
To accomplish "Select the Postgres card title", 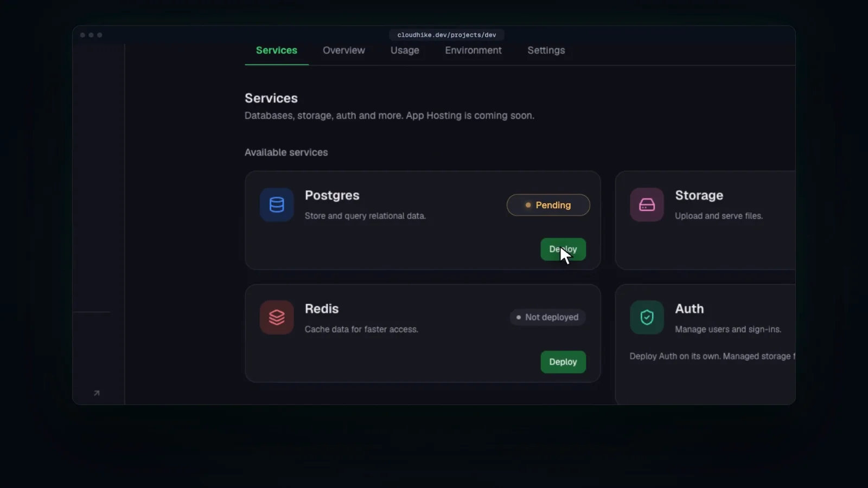I will point(332,195).
